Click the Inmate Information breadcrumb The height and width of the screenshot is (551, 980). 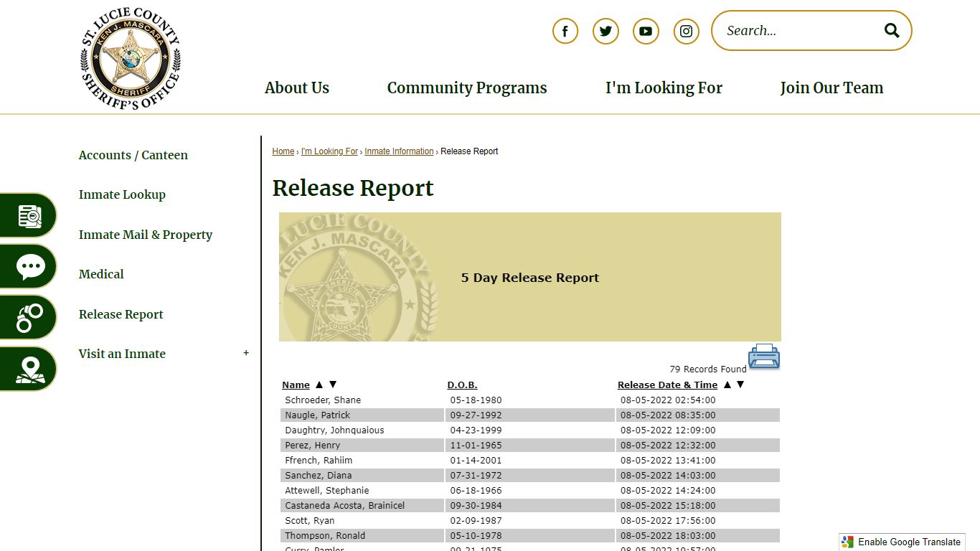pyautogui.click(x=399, y=151)
